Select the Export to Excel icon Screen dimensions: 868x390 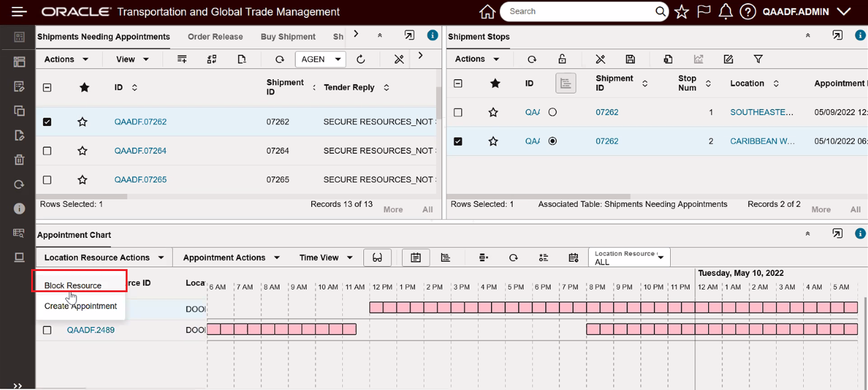[x=668, y=59]
